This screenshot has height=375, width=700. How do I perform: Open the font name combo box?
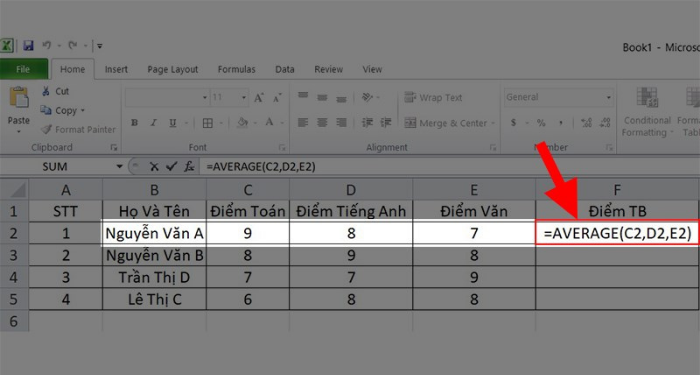pyautogui.click(x=167, y=97)
